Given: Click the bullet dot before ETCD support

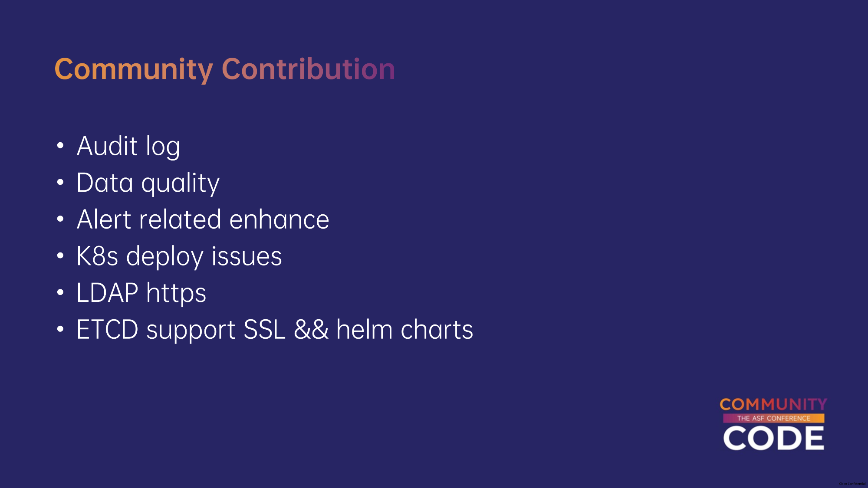Looking at the screenshot, I should 60,329.
